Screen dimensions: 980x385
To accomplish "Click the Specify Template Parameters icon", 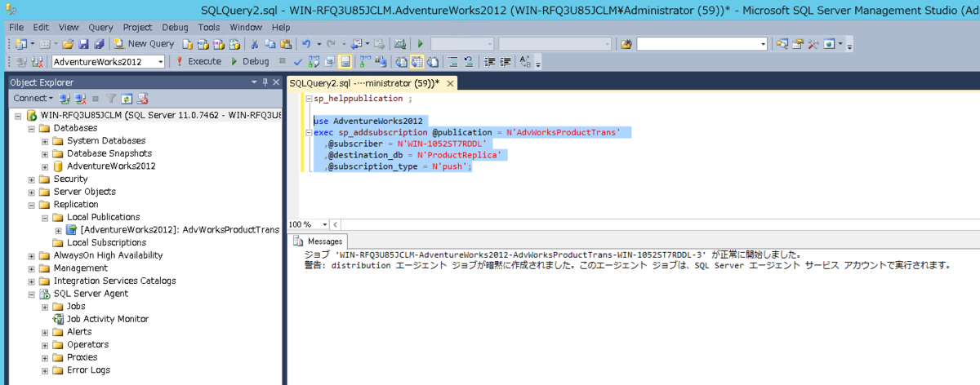I will (524, 61).
